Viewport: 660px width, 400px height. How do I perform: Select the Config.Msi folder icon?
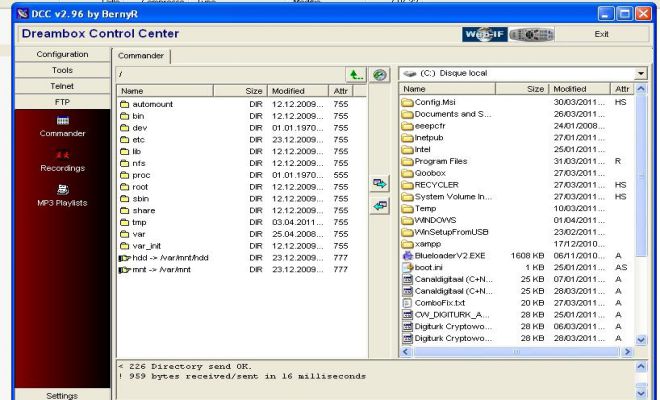(407, 102)
